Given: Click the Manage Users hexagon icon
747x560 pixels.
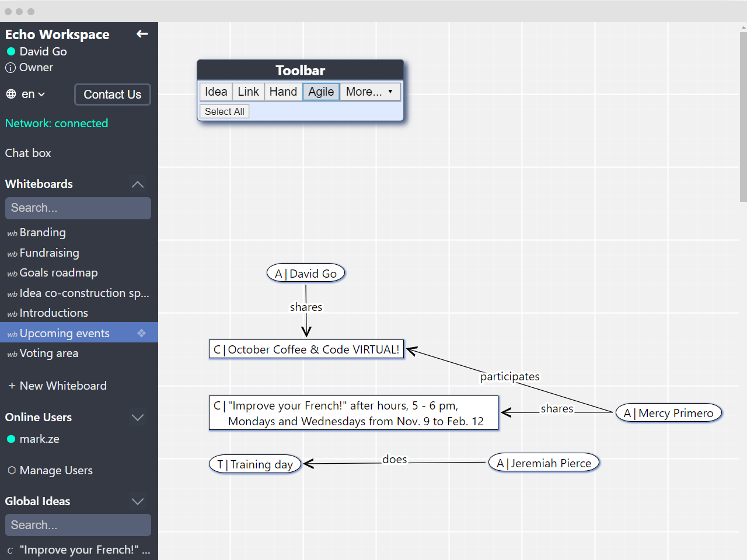Looking at the screenshot, I should [x=12, y=470].
